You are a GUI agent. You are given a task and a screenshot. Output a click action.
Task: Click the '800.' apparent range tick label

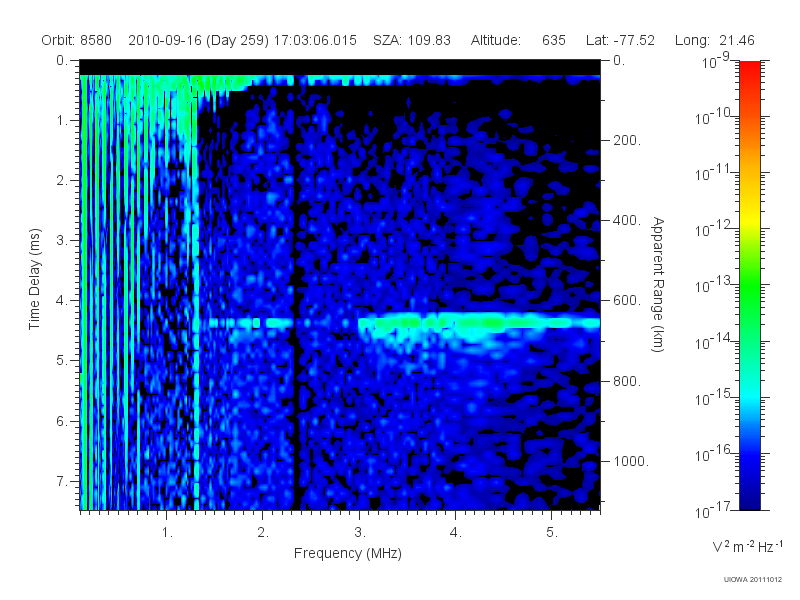tap(627, 381)
